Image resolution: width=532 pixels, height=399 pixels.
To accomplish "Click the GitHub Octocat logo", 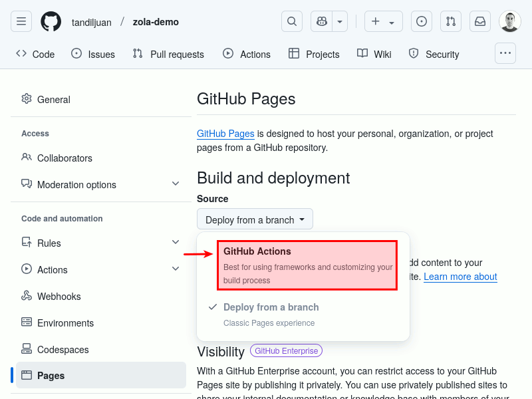I will point(51,21).
